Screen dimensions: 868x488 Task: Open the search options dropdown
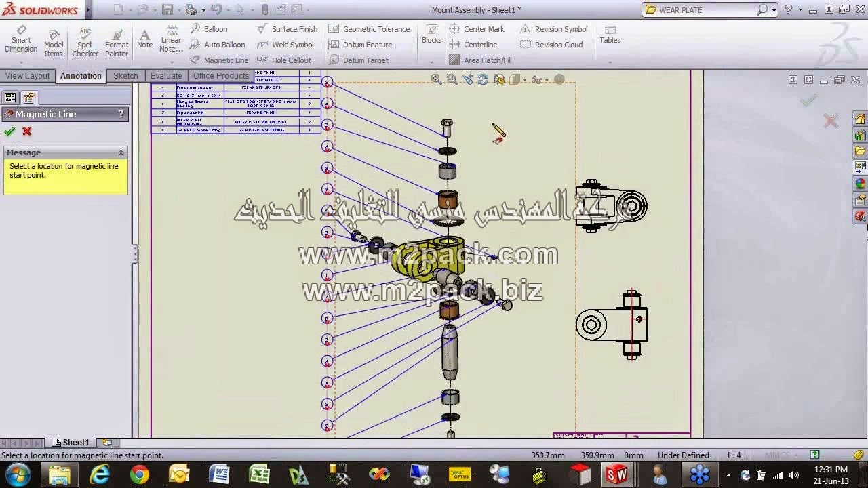774,10
